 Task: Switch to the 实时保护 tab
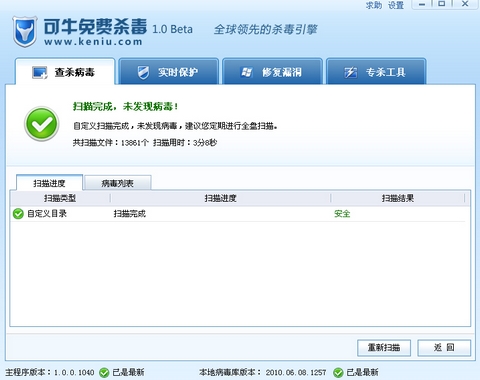(169, 72)
